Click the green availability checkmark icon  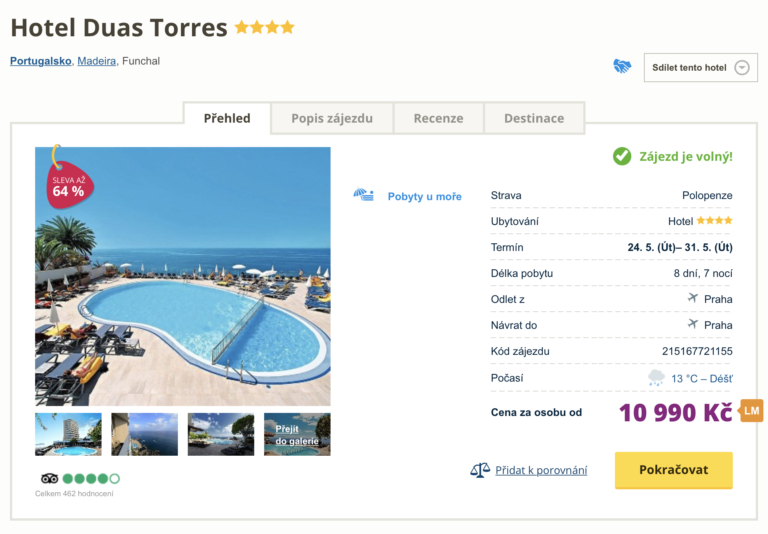(622, 156)
